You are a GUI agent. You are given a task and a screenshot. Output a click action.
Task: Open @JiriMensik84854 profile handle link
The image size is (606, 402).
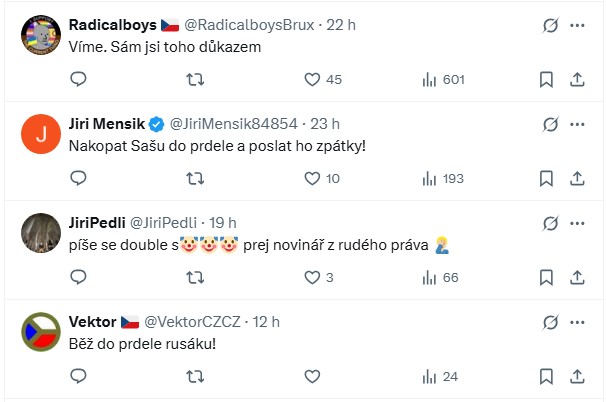point(233,124)
